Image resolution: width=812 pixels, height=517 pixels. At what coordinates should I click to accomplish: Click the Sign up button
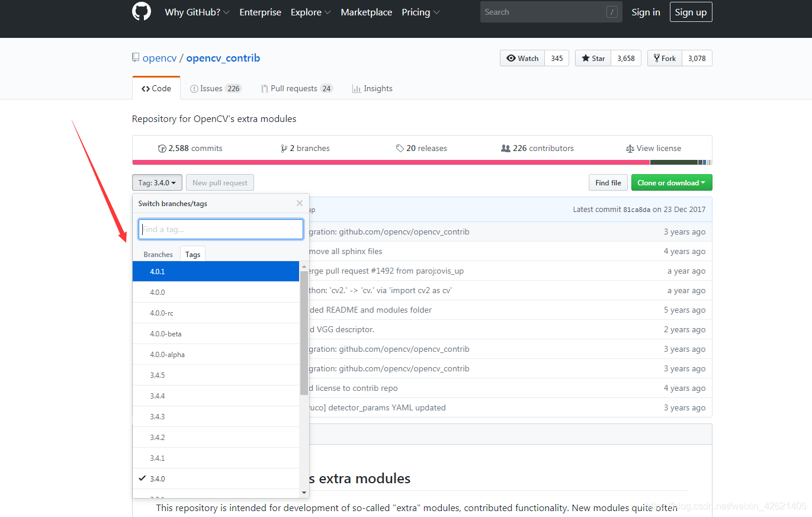(691, 12)
